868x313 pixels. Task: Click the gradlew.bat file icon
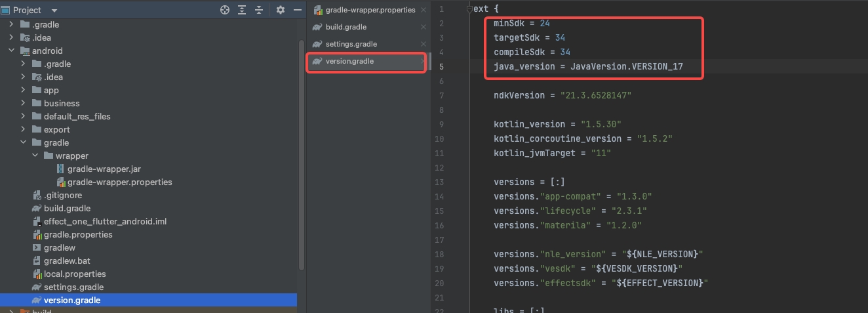(x=37, y=261)
